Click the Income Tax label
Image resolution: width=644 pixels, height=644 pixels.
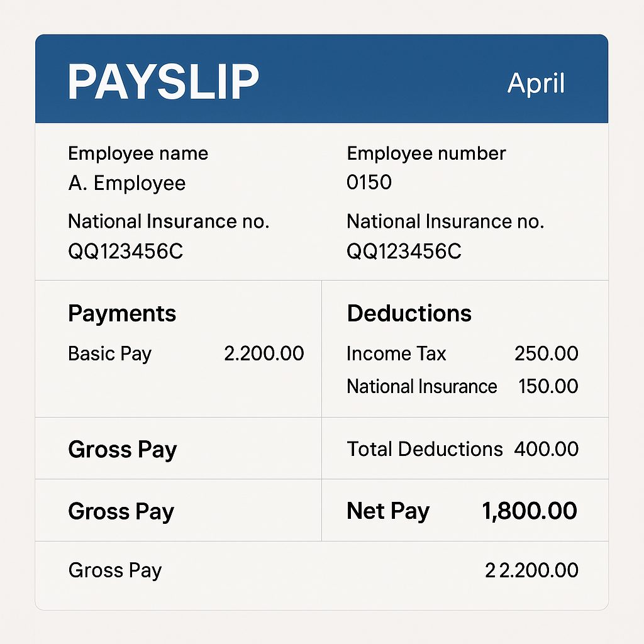point(396,353)
